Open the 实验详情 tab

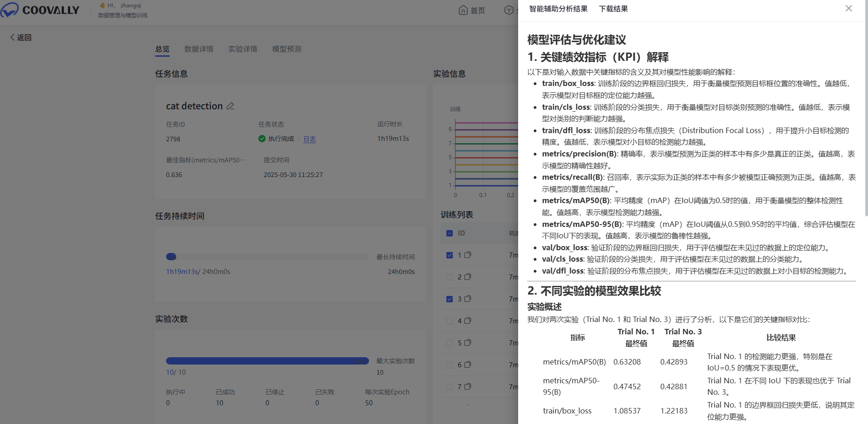click(x=243, y=49)
